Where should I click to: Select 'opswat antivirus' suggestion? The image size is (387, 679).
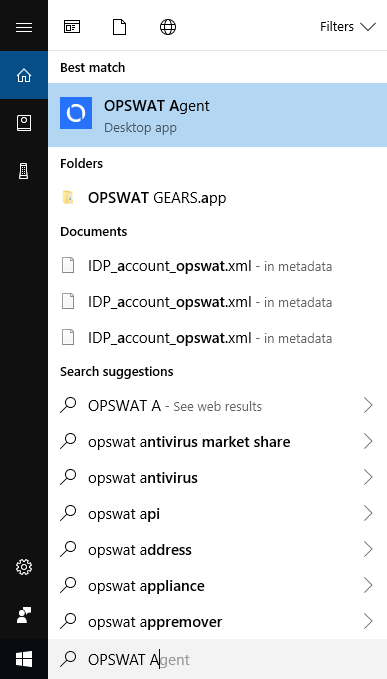pyautogui.click(x=218, y=478)
